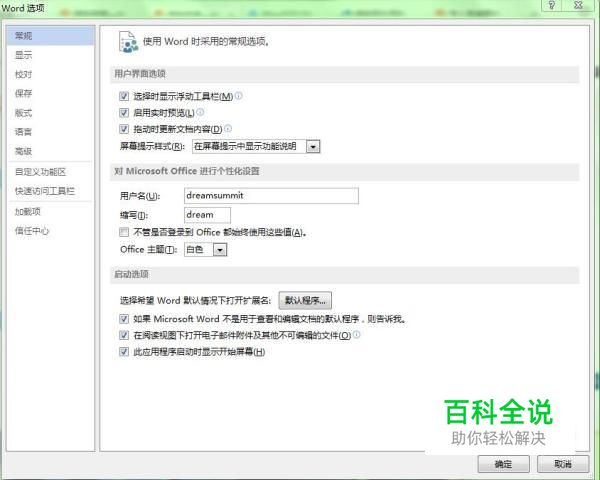
Task: Close the Word 选项 dialog
Action: pos(578,5)
